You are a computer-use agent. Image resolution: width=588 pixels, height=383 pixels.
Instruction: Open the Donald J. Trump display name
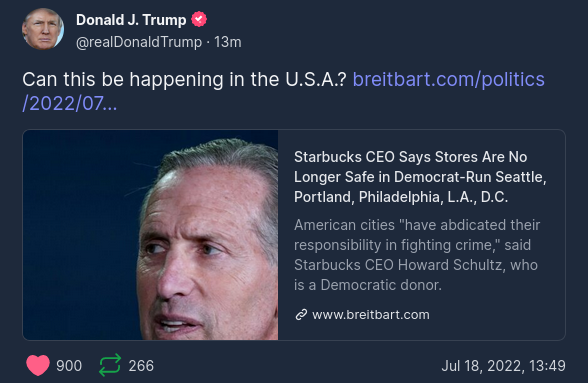coord(131,20)
